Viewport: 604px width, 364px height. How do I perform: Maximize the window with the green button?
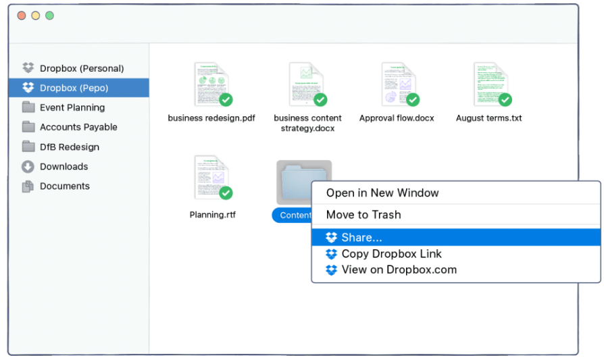coord(50,16)
